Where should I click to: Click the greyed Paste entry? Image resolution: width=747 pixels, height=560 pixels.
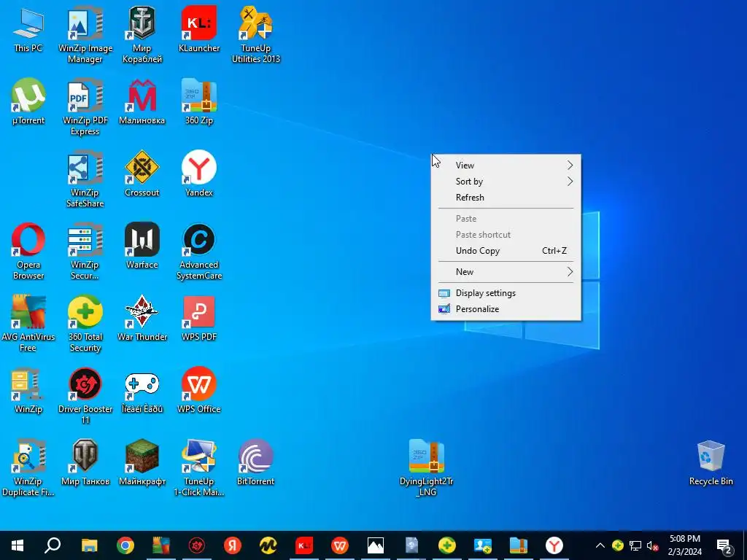506,219
